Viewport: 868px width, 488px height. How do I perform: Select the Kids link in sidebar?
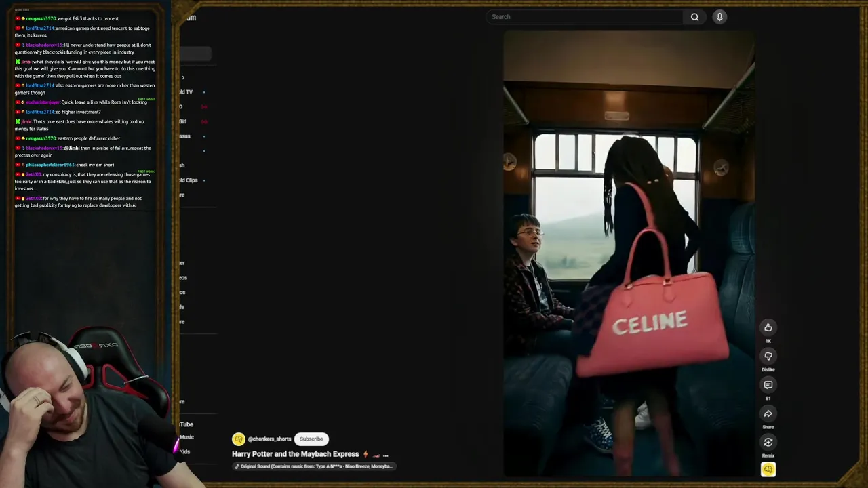184,451
